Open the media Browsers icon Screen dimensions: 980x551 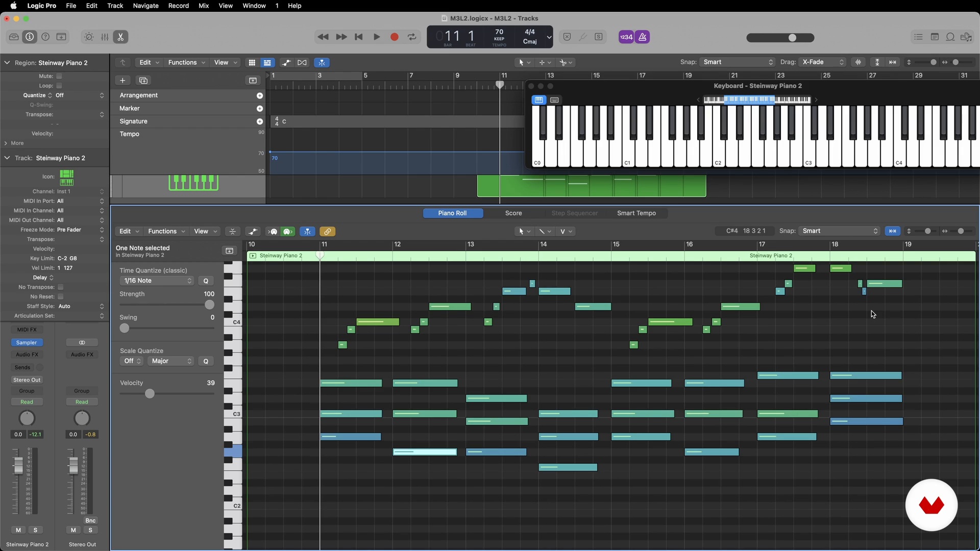point(966,37)
